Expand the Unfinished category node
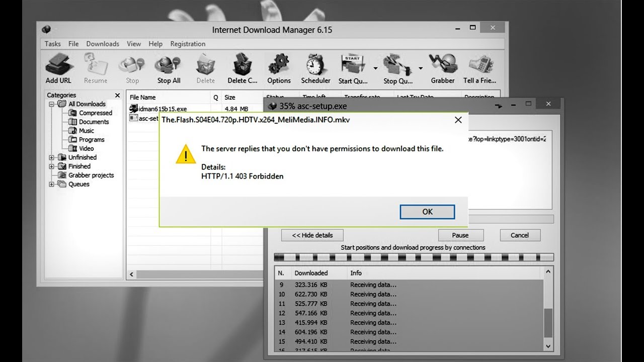644x362 pixels. [51, 157]
